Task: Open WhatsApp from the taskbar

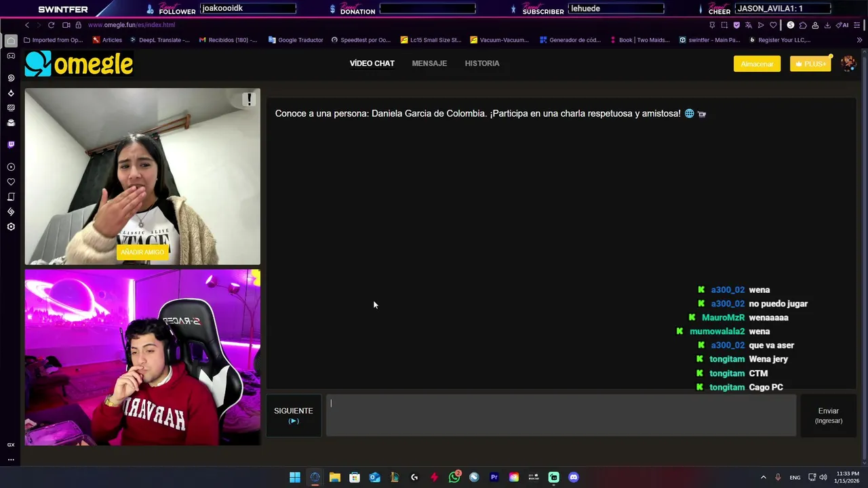Action: [454, 477]
